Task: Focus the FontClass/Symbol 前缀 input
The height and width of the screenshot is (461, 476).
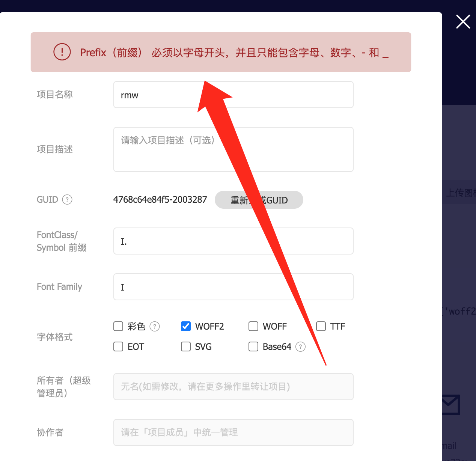Action: click(233, 241)
